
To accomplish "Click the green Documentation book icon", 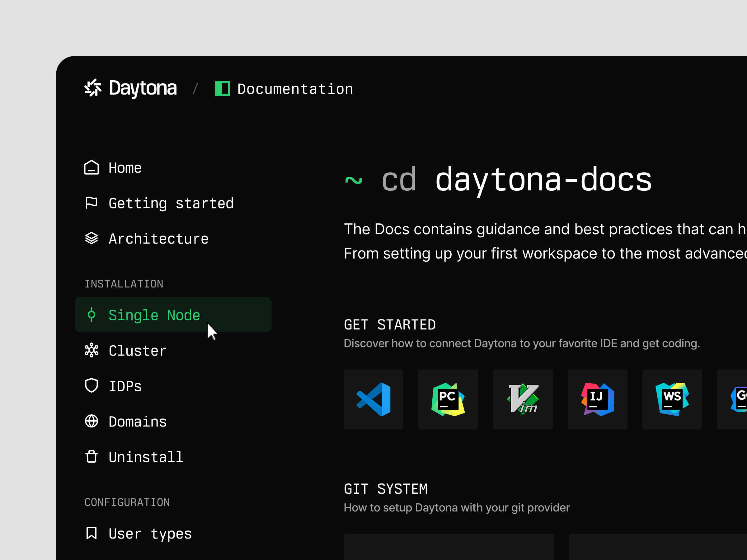I will [222, 89].
